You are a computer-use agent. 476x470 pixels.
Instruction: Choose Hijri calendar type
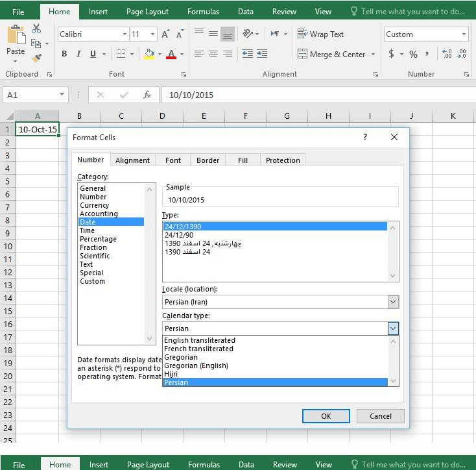click(x=171, y=374)
